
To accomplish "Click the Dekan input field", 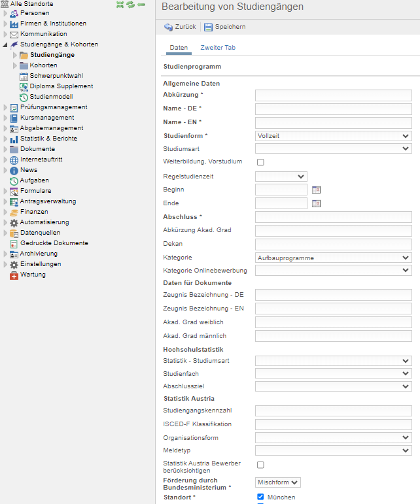I will [334, 244].
